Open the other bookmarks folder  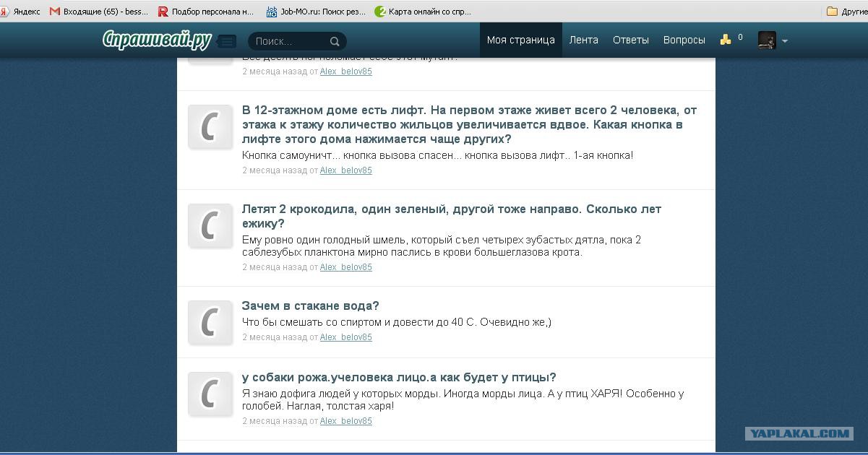click(x=846, y=12)
